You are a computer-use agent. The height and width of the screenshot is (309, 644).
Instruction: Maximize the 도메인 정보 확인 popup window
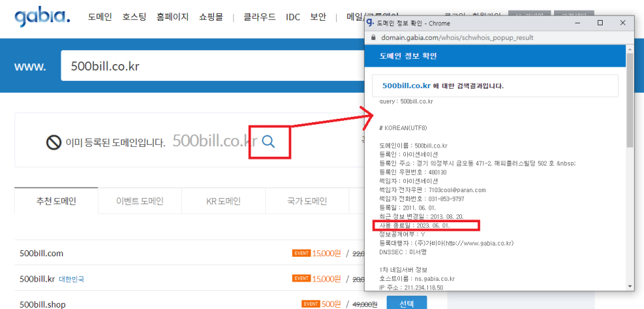(x=600, y=23)
